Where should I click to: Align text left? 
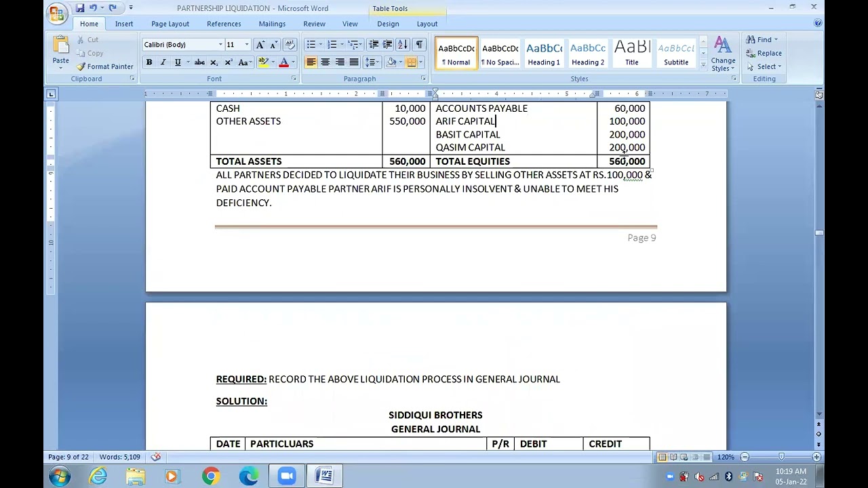coord(311,62)
